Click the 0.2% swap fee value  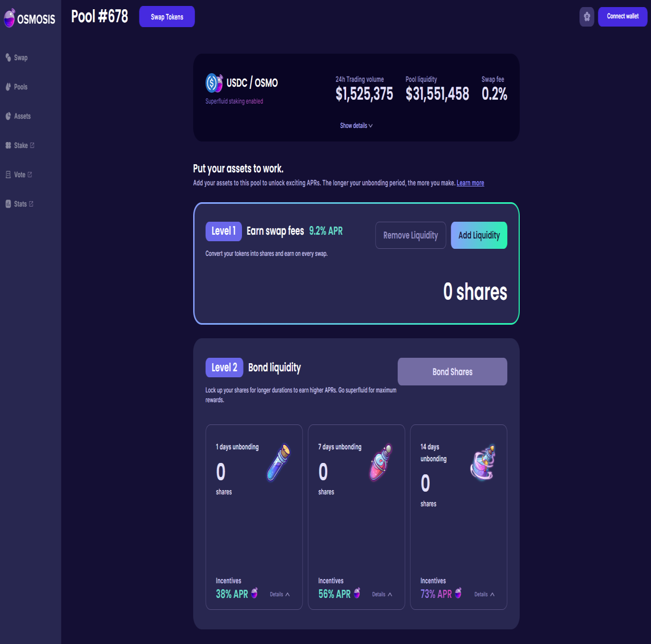tap(494, 94)
